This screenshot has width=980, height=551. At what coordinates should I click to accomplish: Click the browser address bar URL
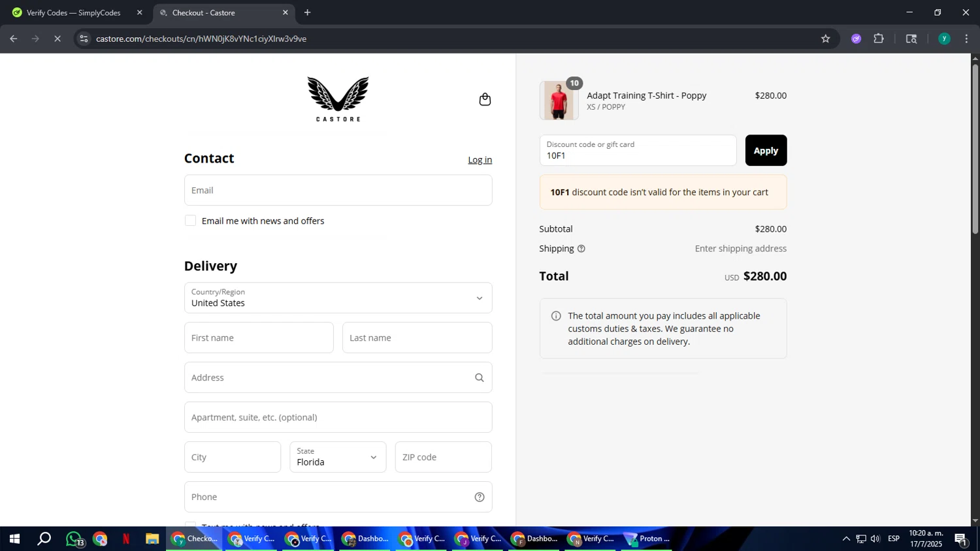click(201, 39)
